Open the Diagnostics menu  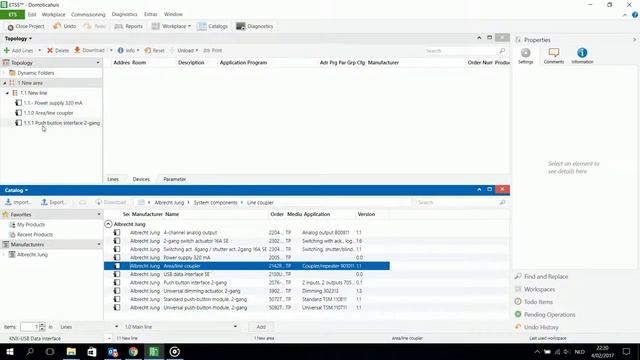124,14
